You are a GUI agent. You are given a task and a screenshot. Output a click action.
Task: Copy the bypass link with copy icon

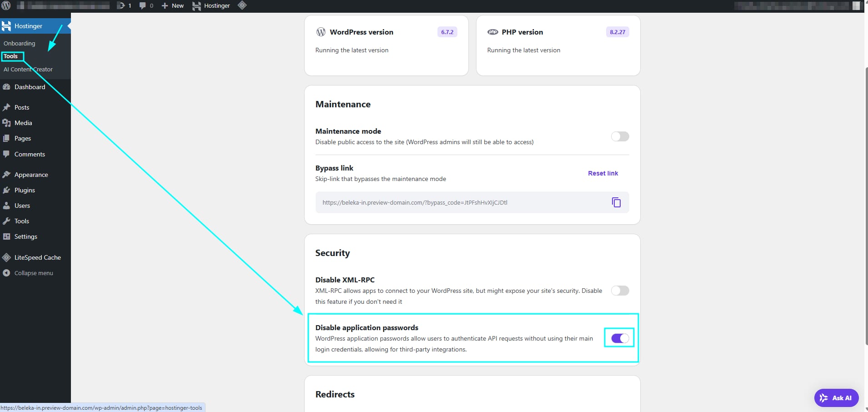pos(616,202)
